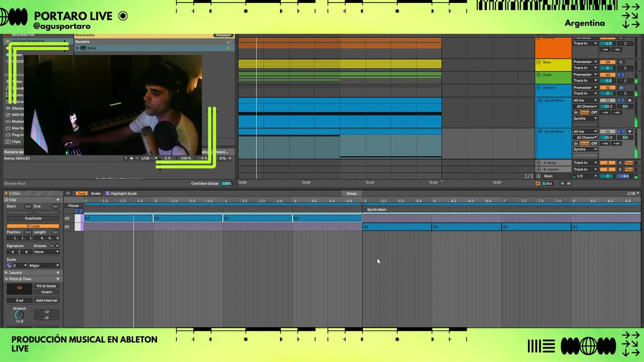This screenshot has height=362, width=644.
Task: Open the first Synth Main All Ins dropdown
Action: [585, 101]
